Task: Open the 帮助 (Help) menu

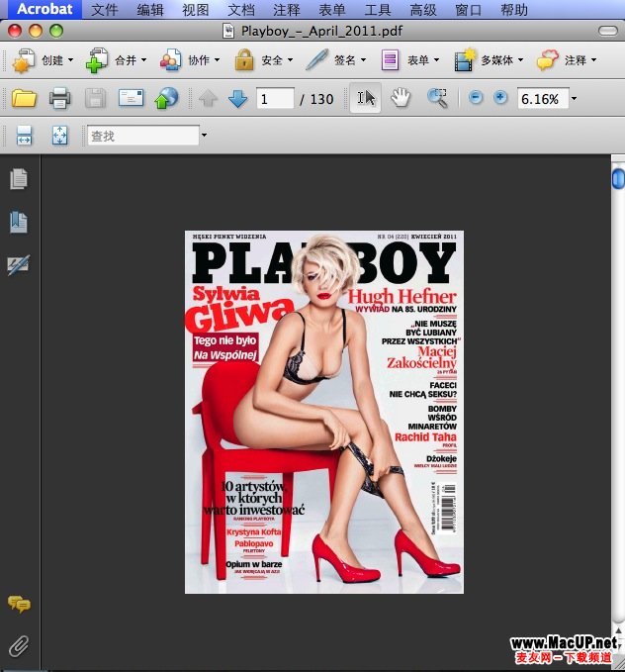Action: pos(514,10)
